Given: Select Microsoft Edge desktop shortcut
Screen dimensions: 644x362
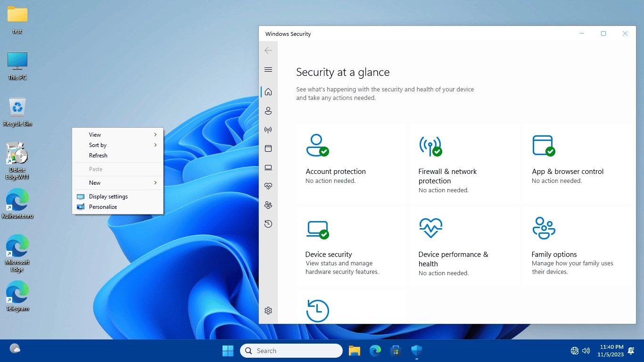Looking at the screenshot, I should coord(17,253).
